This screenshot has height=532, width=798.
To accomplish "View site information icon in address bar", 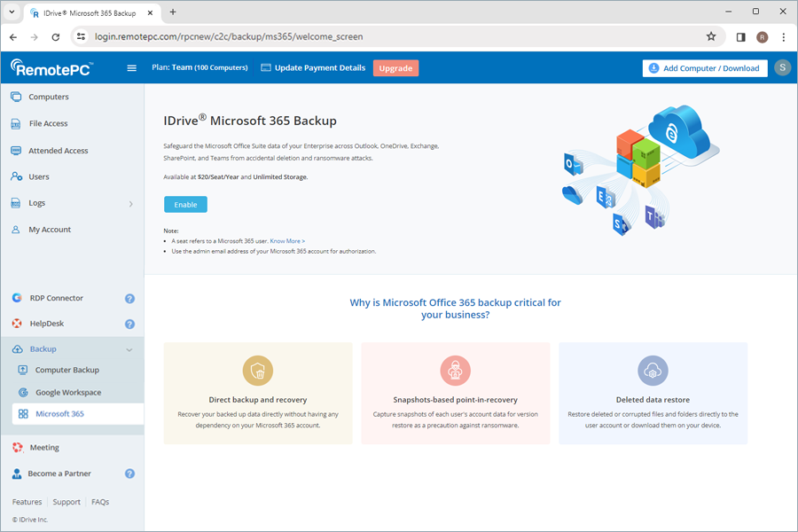I will [x=81, y=36].
